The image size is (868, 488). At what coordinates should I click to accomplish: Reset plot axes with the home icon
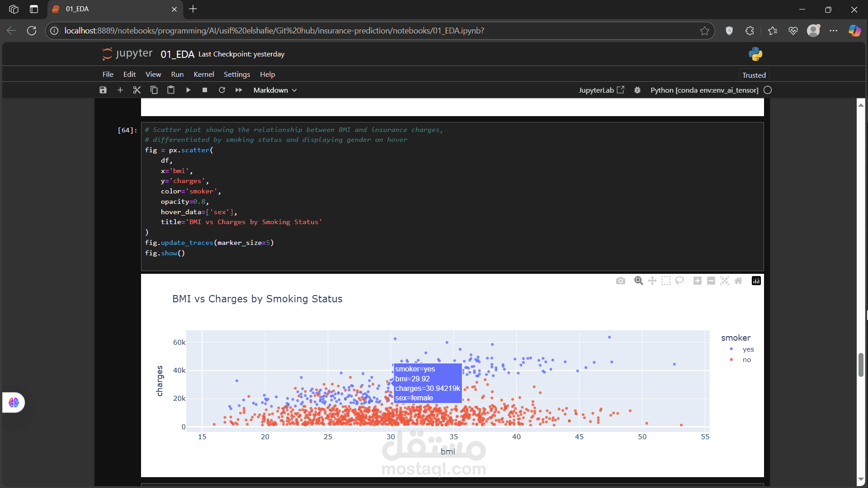[738, 281]
